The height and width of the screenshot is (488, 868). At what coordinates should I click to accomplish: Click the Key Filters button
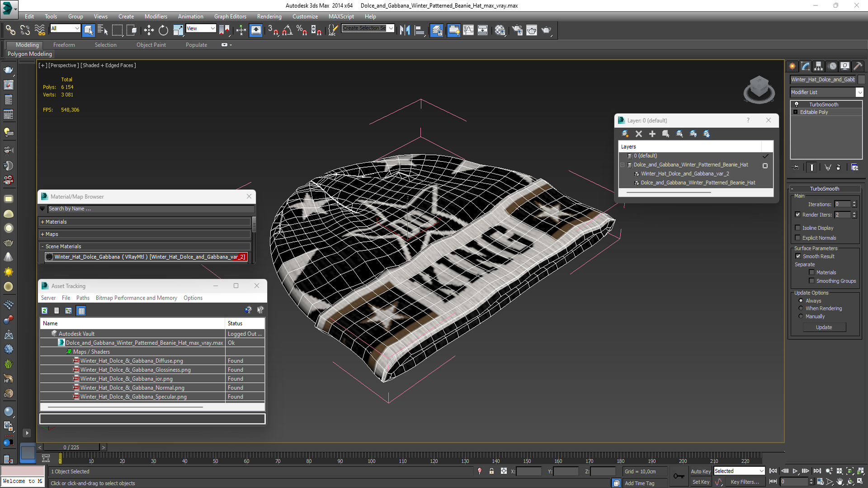point(745,482)
